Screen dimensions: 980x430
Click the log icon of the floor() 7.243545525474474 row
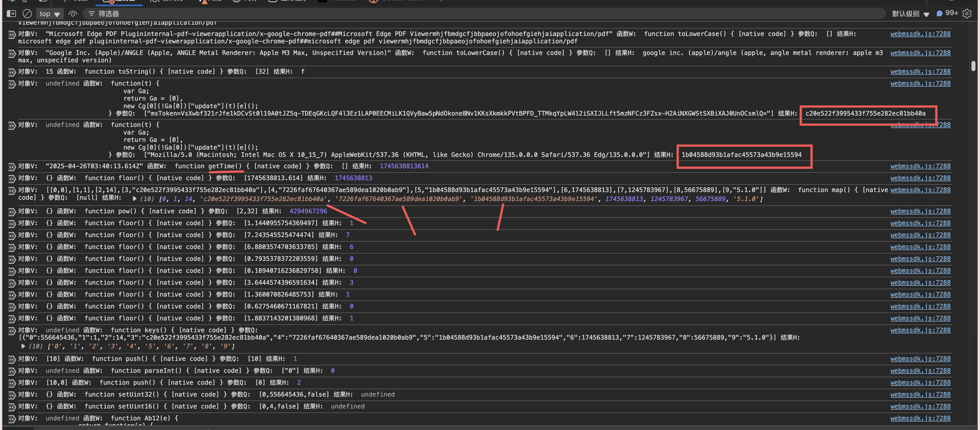tap(12, 236)
